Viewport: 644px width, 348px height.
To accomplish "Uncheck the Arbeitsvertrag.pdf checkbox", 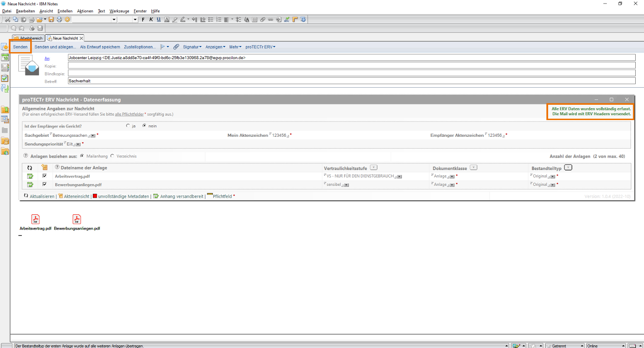I will tap(44, 176).
